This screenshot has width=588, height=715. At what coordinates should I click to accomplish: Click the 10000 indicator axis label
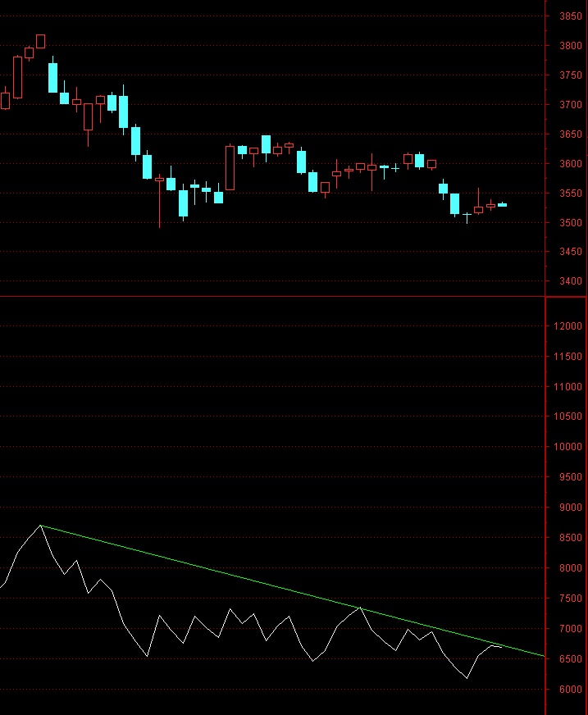click(568, 447)
